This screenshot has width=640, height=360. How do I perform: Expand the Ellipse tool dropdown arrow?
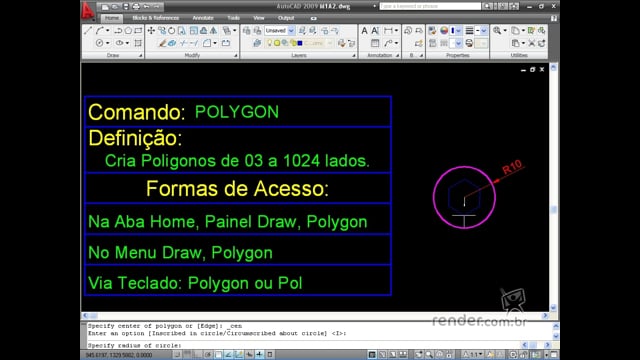127,43
